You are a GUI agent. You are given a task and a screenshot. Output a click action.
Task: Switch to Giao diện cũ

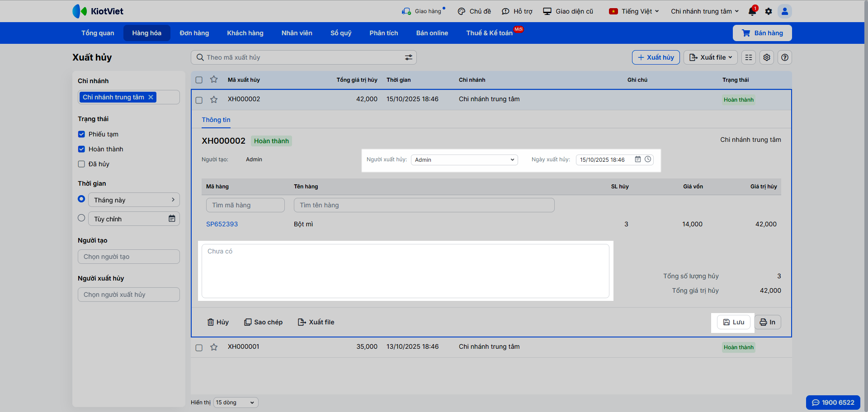568,11
